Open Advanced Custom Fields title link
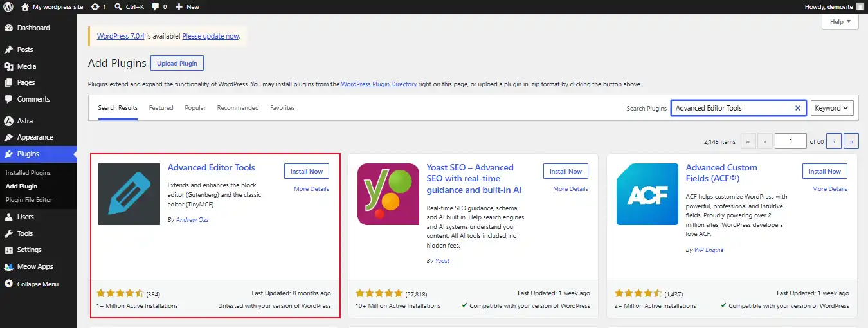Viewport: 868px width, 328px height. pos(721,173)
